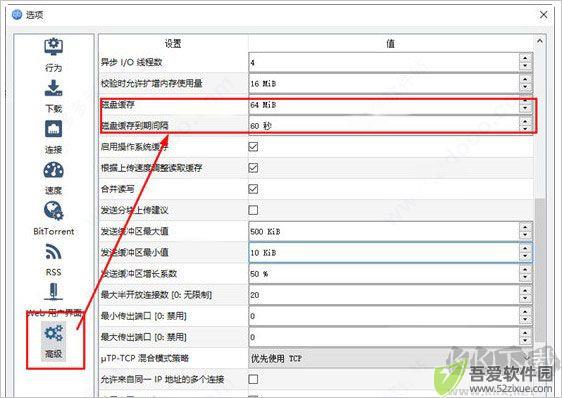562x398 pixels.
Task: Open the Web 用户界面 settings icon
Action: (53, 292)
